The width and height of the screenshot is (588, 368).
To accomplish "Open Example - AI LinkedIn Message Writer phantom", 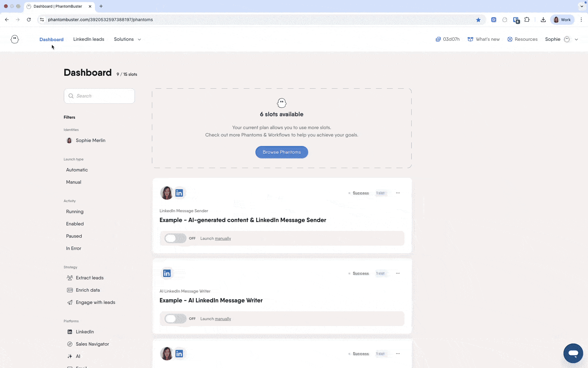I will pos(211,301).
